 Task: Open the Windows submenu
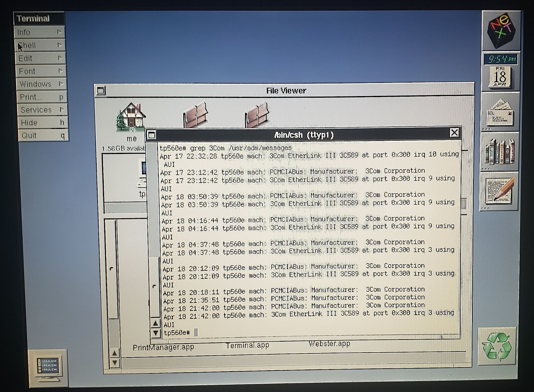tap(42, 84)
